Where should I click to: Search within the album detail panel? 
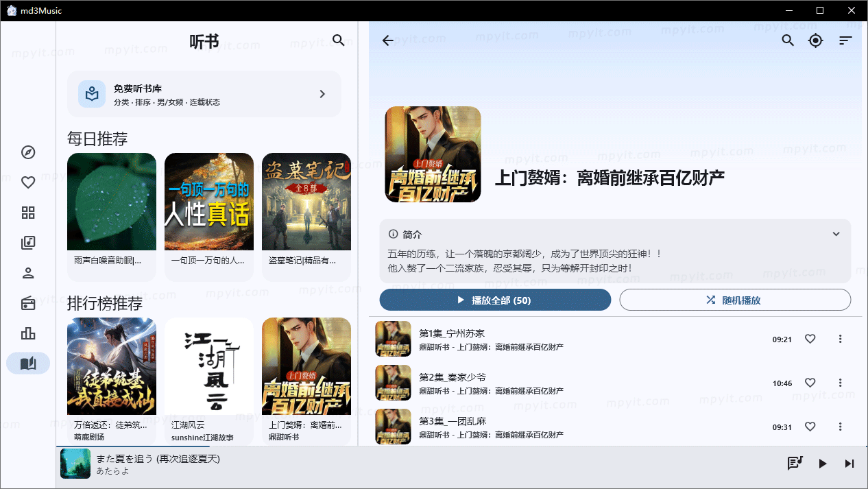[x=788, y=40]
